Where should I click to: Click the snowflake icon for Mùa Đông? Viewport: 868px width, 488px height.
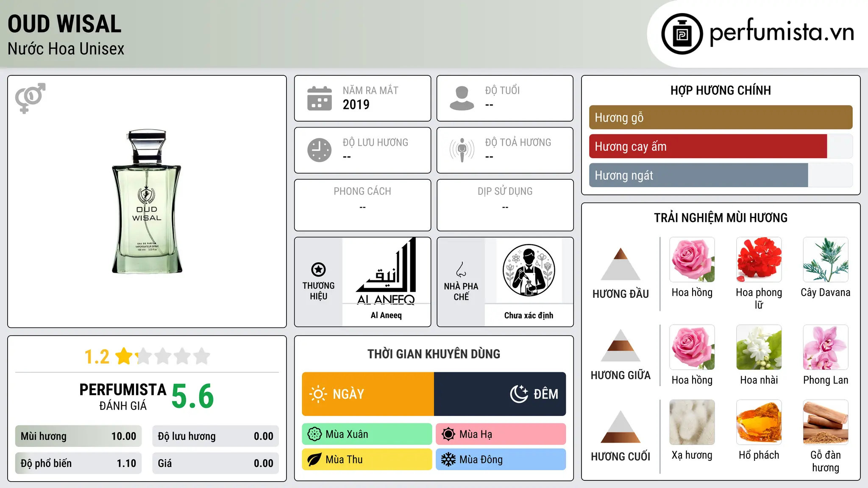(448, 460)
